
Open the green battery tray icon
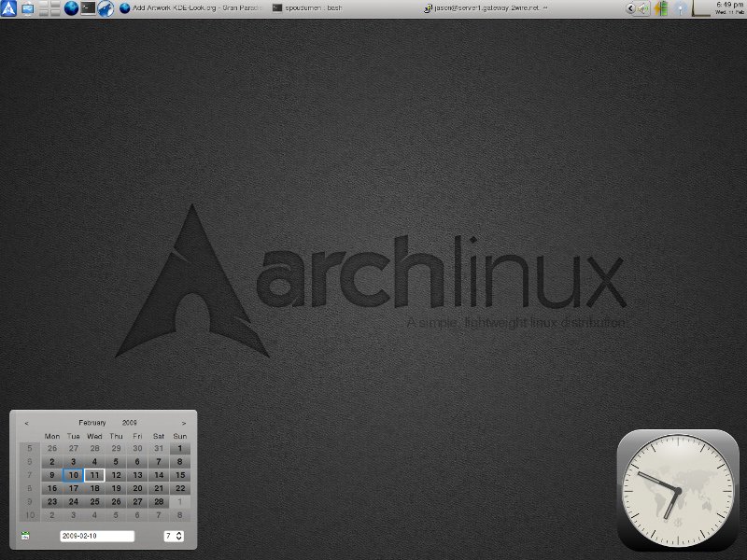coord(661,8)
